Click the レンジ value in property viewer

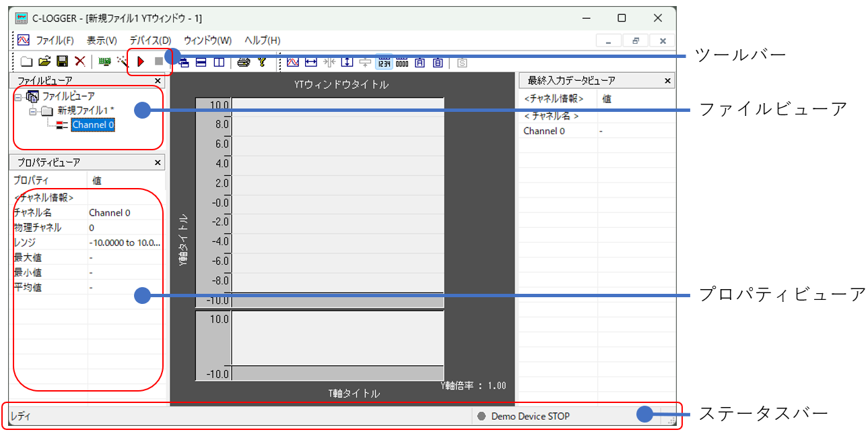[x=125, y=243]
